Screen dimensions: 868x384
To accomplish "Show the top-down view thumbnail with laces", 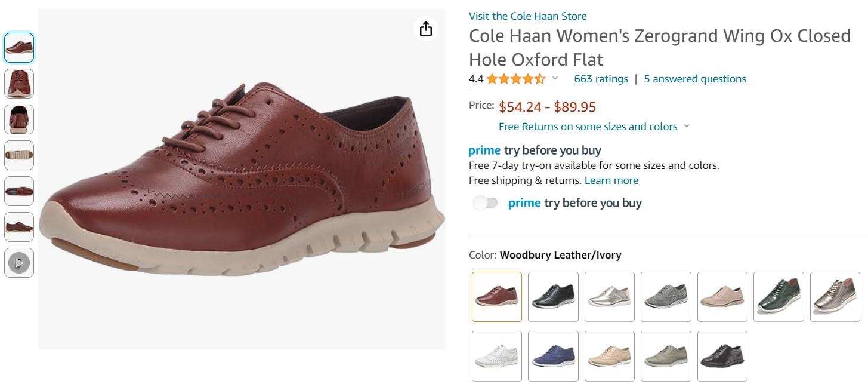I will (x=19, y=84).
